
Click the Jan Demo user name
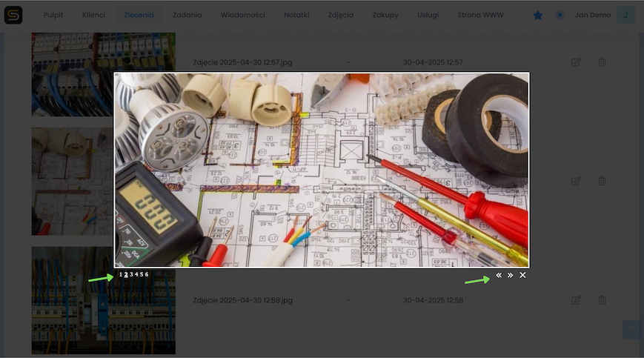pyautogui.click(x=593, y=15)
